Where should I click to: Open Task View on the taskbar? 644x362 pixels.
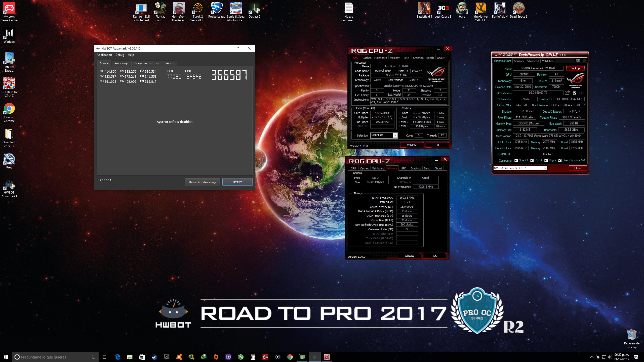pyautogui.click(x=105, y=357)
